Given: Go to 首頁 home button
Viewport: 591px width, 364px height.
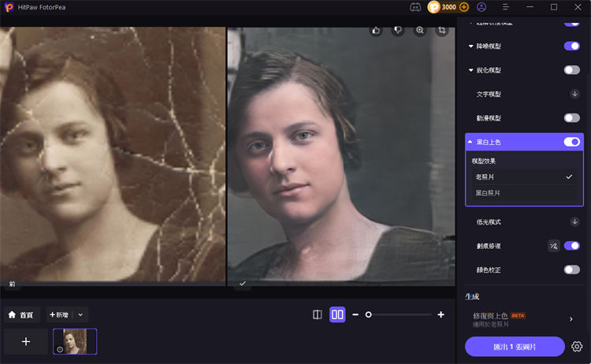Looking at the screenshot, I should point(22,314).
